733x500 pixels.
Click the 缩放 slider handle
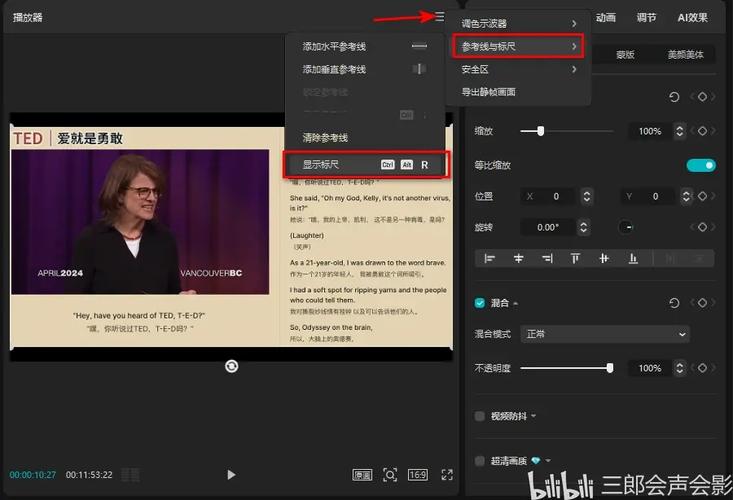(540, 131)
